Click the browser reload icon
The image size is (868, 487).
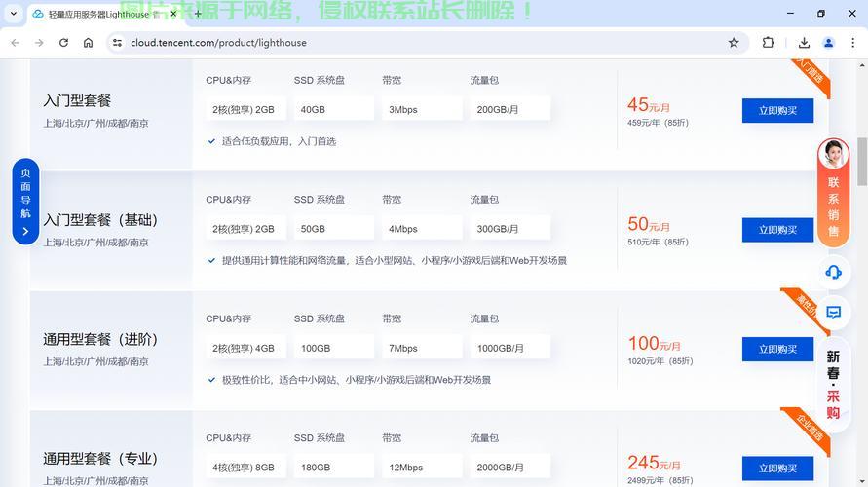(63, 43)
